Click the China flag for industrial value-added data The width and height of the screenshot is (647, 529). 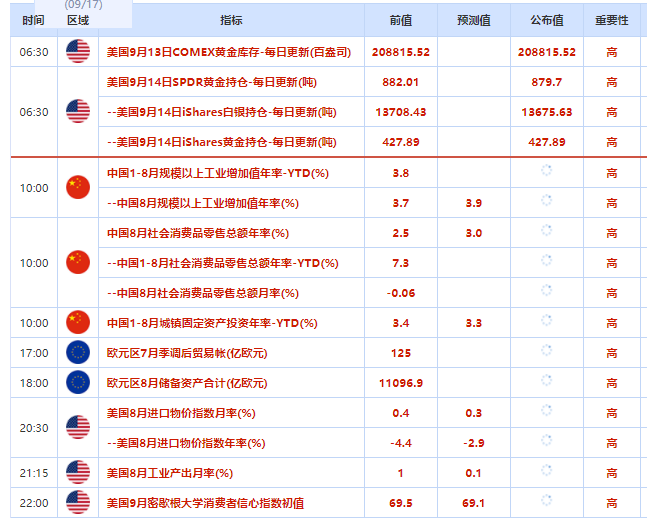(78, 187)
